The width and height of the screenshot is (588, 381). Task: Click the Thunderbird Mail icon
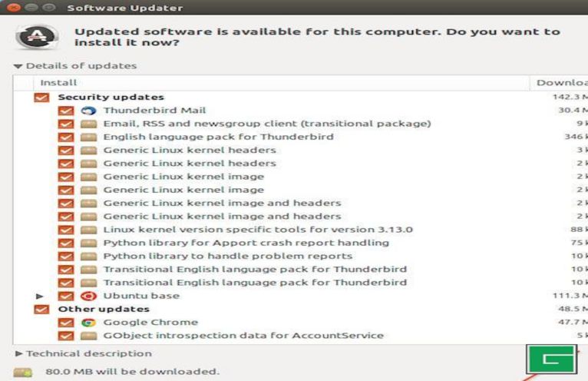tap(88, 111)
